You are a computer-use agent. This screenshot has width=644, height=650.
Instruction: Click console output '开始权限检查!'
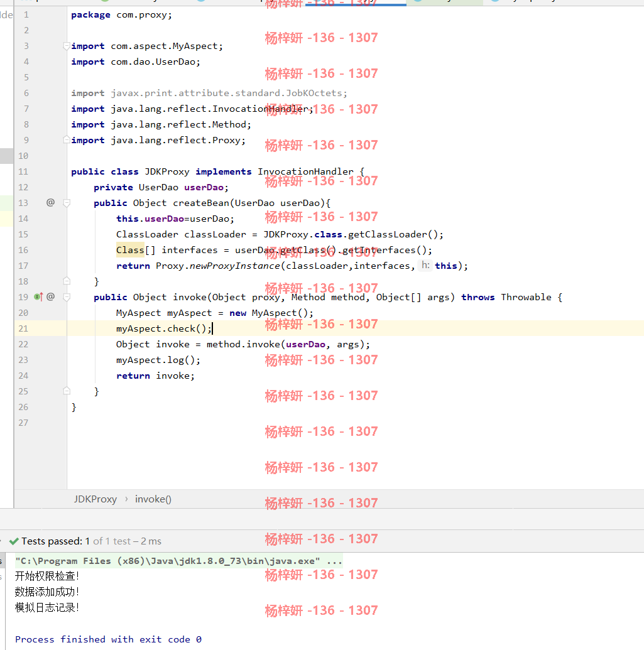(x=47, y=576)
